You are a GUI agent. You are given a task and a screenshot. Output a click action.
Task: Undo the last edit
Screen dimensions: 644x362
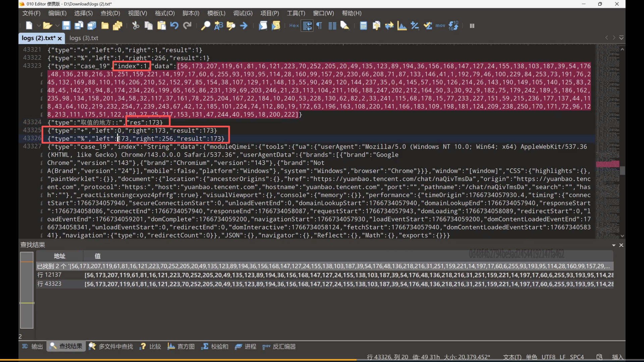[x=174, y=25]
